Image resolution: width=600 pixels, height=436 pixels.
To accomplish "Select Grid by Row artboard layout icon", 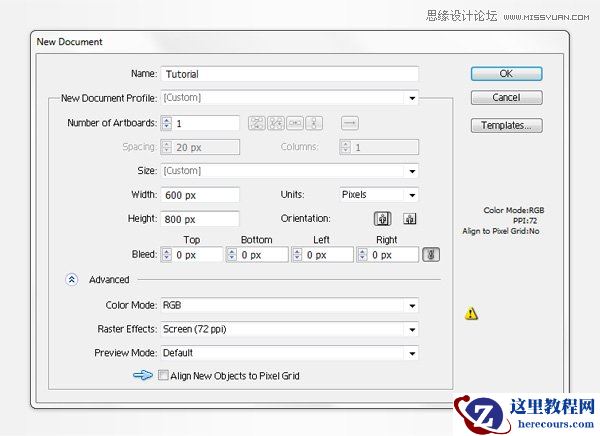I will coord(256,123).
